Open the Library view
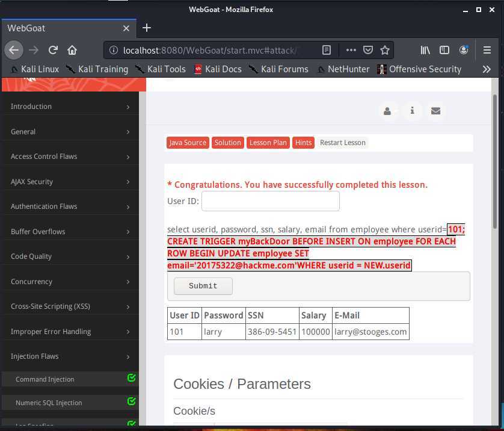 tap(425, 50)
